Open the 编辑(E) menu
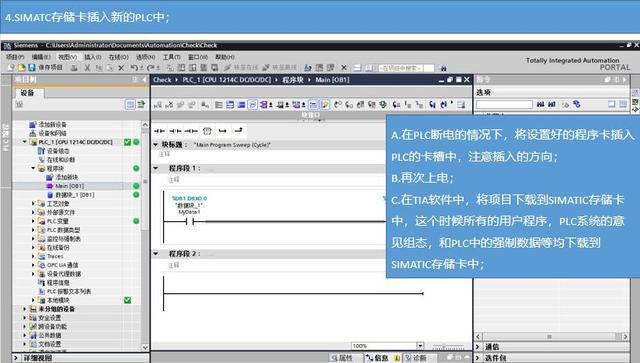 (41, 57)
